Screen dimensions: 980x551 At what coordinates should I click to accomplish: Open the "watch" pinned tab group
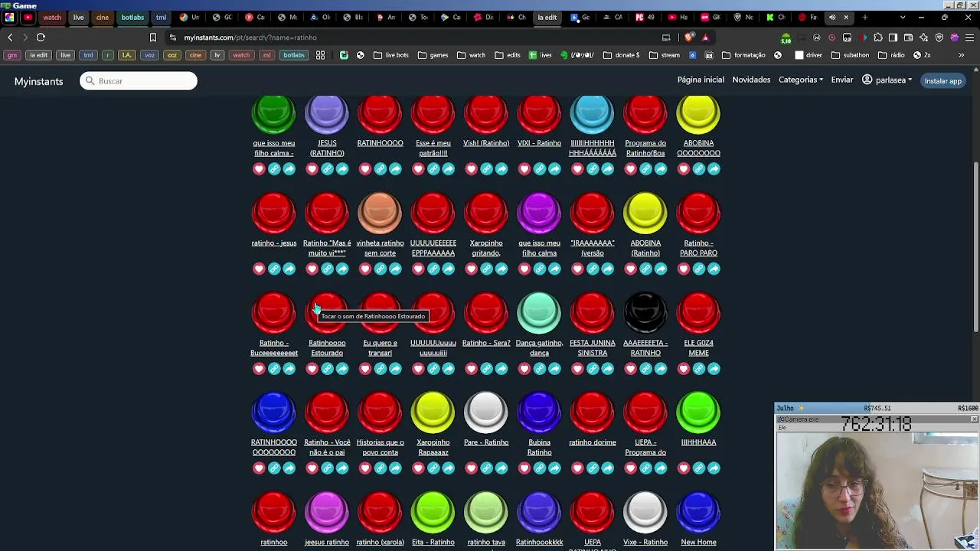click(x=52, y=17)
